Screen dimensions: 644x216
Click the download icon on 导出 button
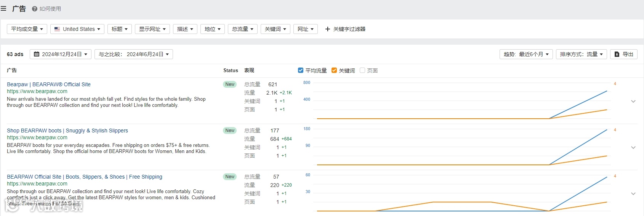tap(617, 54)
